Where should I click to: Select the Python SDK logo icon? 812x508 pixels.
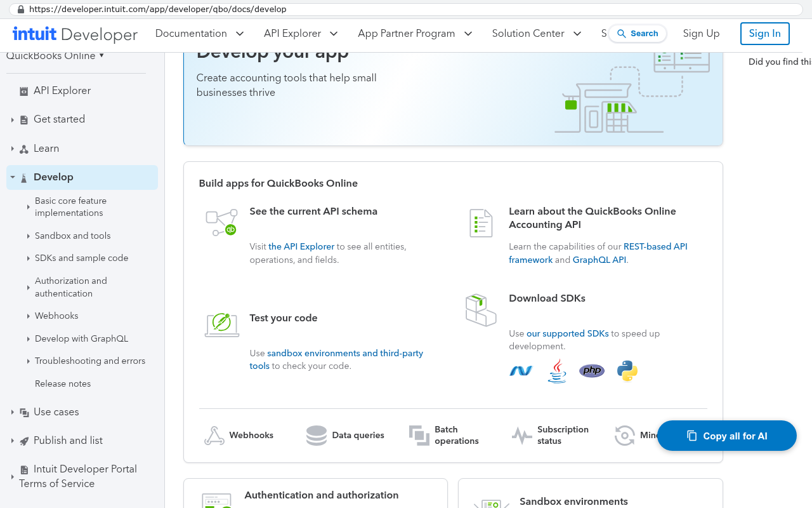point(627,371)
